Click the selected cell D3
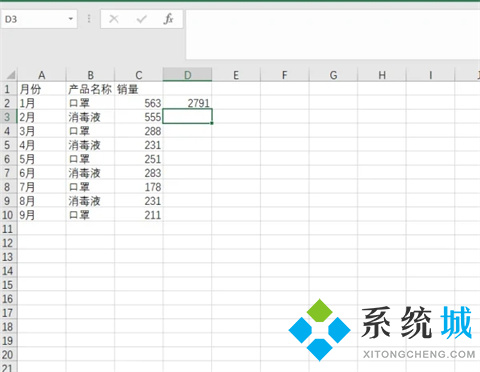The image size is (480, 372). coord(187,116)
